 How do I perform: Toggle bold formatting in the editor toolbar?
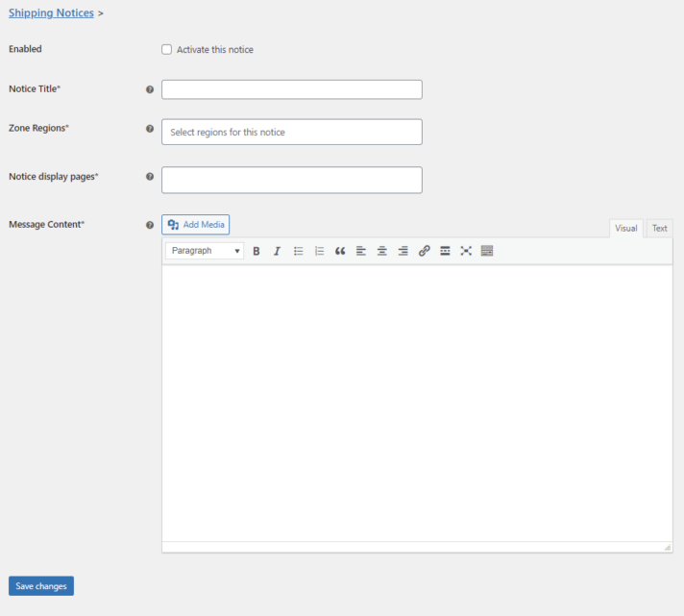coord(256,251)
